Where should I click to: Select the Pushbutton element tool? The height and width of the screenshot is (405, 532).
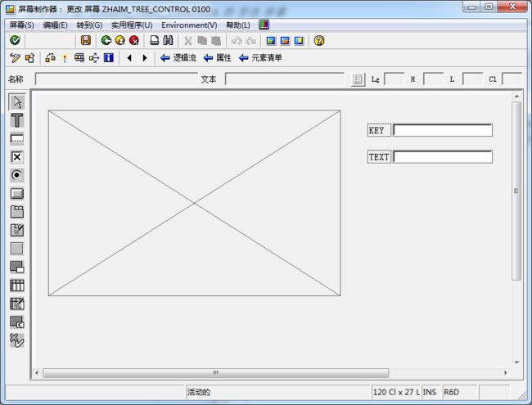17,194
